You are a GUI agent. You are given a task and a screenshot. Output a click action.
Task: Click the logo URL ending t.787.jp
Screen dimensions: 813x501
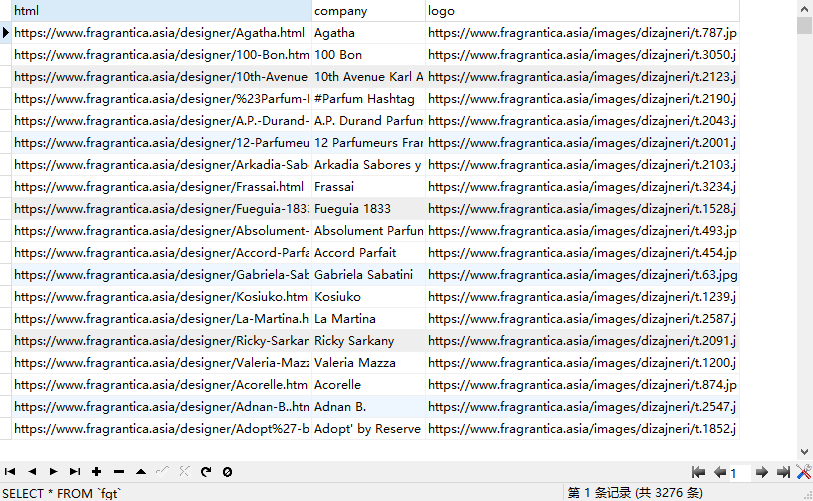(582, 33)
